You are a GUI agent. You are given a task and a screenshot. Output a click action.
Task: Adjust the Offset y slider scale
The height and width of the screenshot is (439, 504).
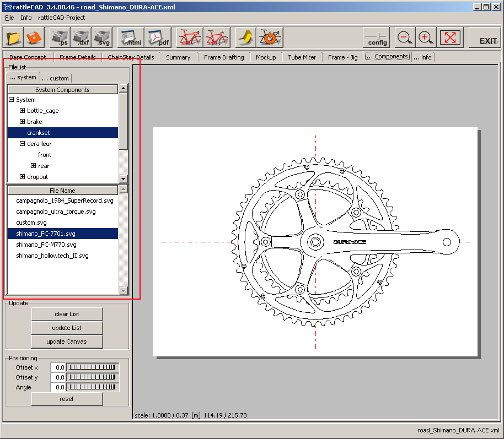tap(93, 377)
